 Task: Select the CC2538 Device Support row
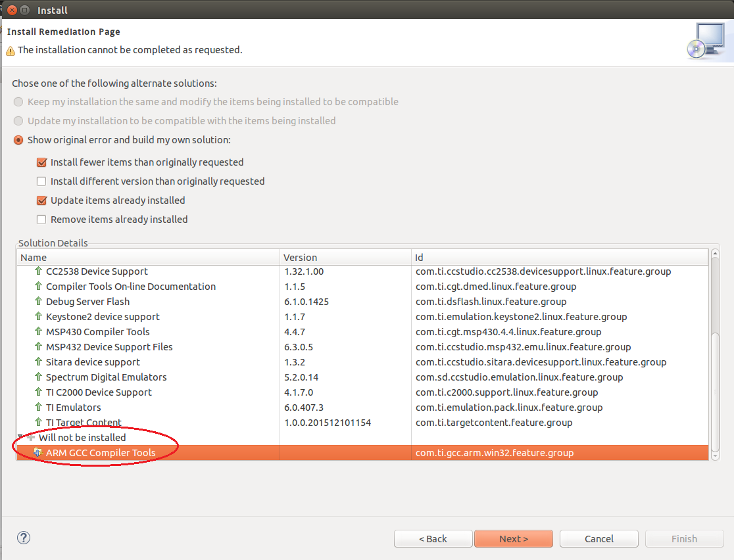tap(363, 271)
